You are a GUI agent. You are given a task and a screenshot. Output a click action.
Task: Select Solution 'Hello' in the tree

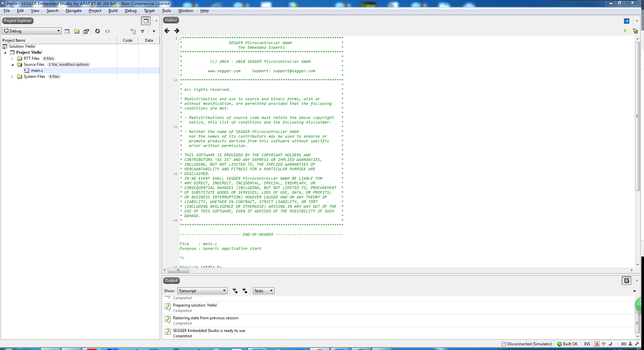(x=22, y=46)
